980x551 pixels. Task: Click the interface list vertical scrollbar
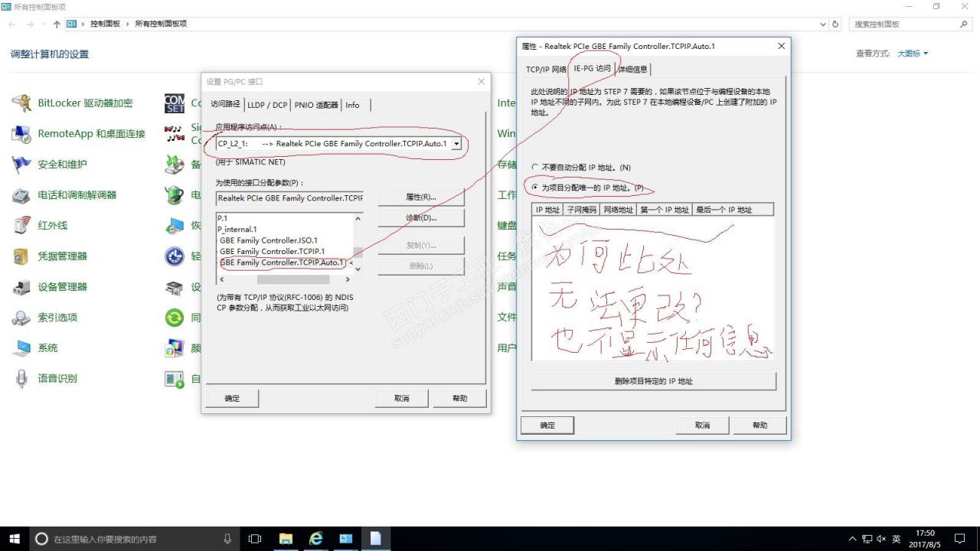tap(358, 244)
